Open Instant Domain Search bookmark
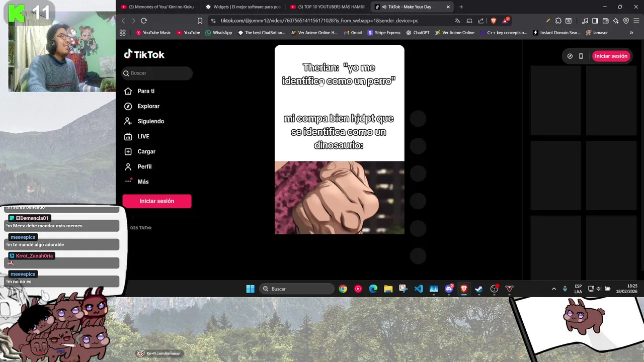This screenshot has width=644, height=362. (557, 33)
